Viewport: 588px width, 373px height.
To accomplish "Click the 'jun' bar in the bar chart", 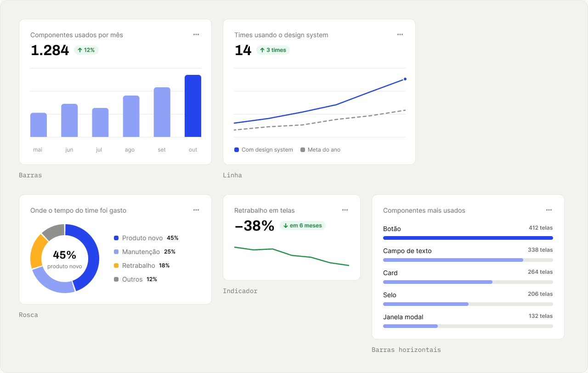I will tap(69, 120).
